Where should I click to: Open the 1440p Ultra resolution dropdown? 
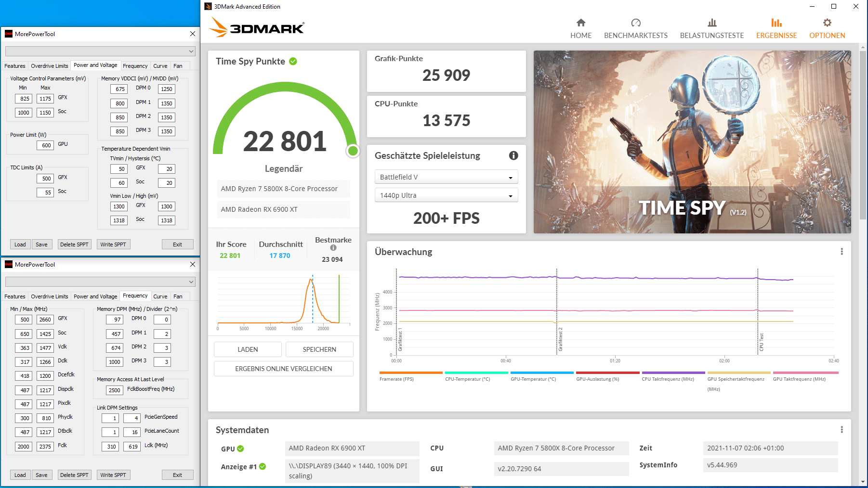click(x=446, y=195)
